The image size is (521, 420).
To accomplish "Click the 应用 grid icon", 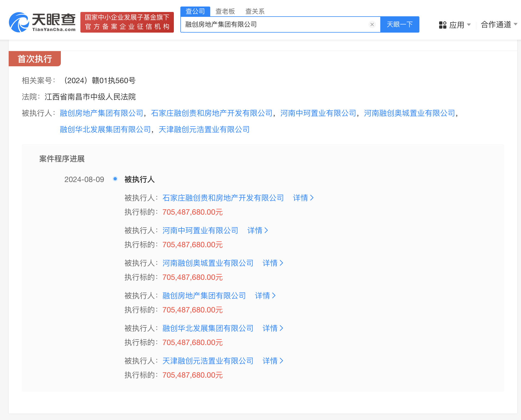I will coord(443,24).
